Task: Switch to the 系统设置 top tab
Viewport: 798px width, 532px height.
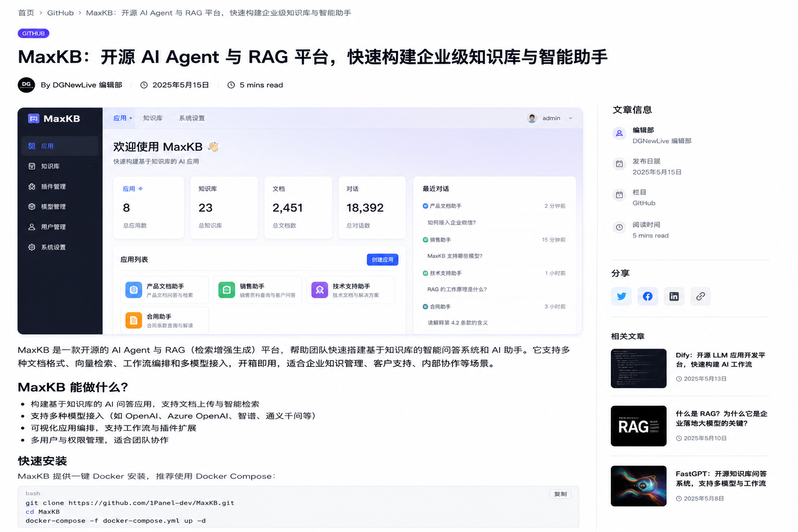Action: point(192,118)
